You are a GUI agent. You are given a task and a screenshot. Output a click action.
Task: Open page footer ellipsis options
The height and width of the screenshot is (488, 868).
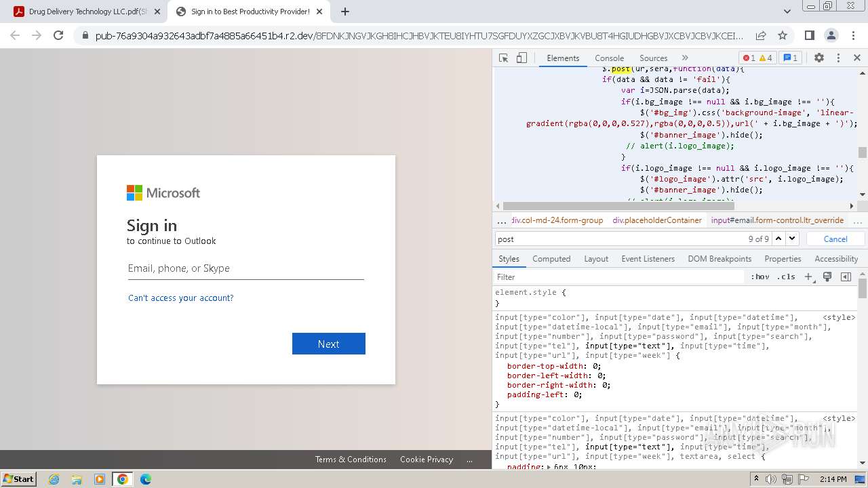point(469,460)
